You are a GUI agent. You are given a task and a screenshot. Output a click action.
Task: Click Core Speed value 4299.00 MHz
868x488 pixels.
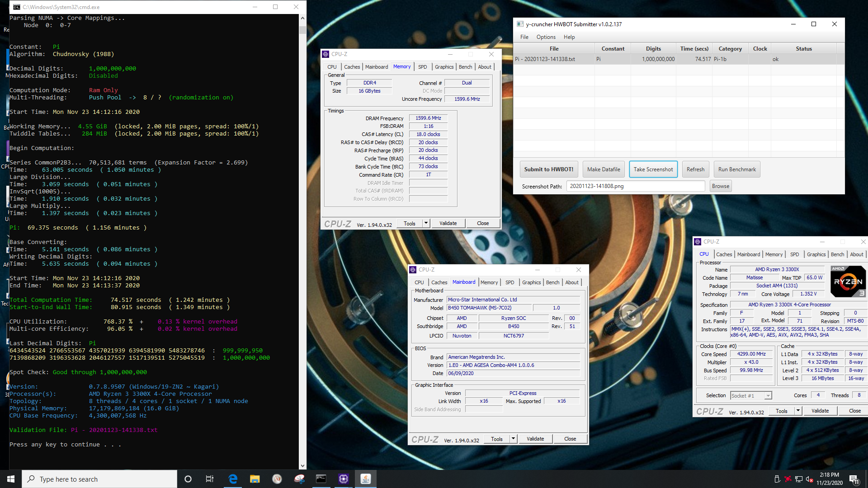click(751, 354)
